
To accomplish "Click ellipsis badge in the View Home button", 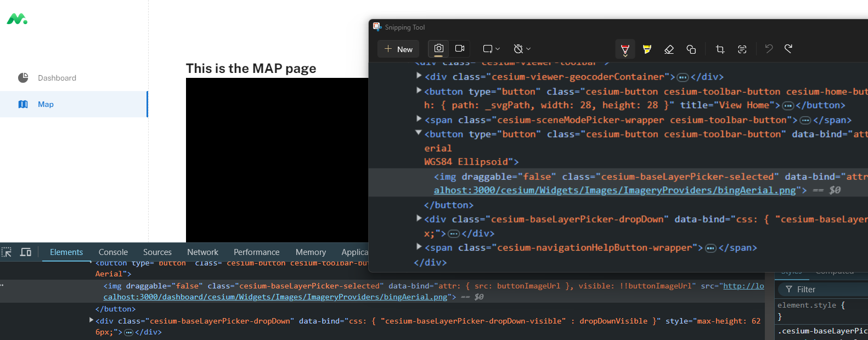I will click(788, 106).
